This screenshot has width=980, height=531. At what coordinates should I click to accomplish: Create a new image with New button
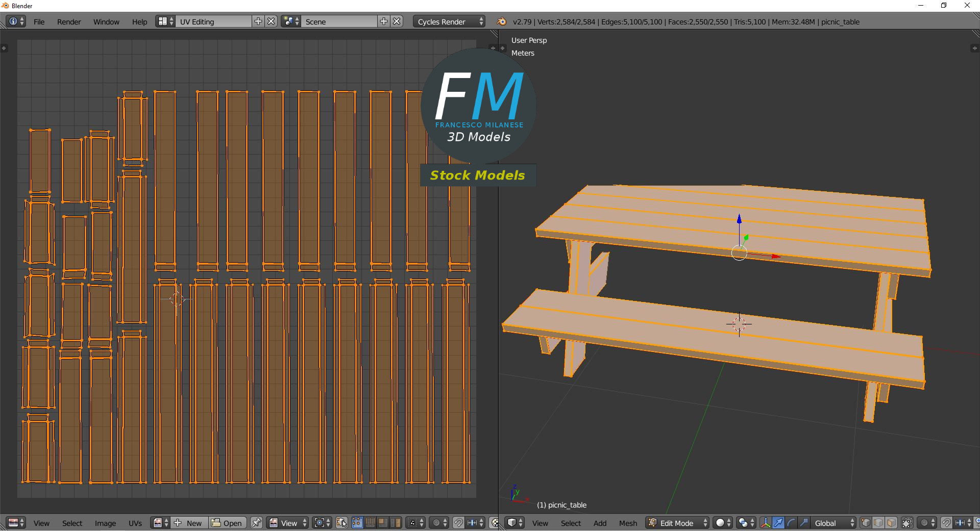tap(189, 523)
